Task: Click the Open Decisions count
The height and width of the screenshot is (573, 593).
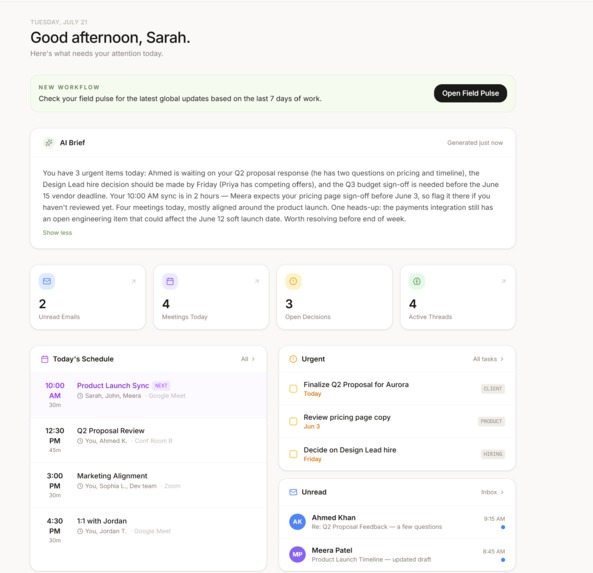Action: tap(289, 304)
